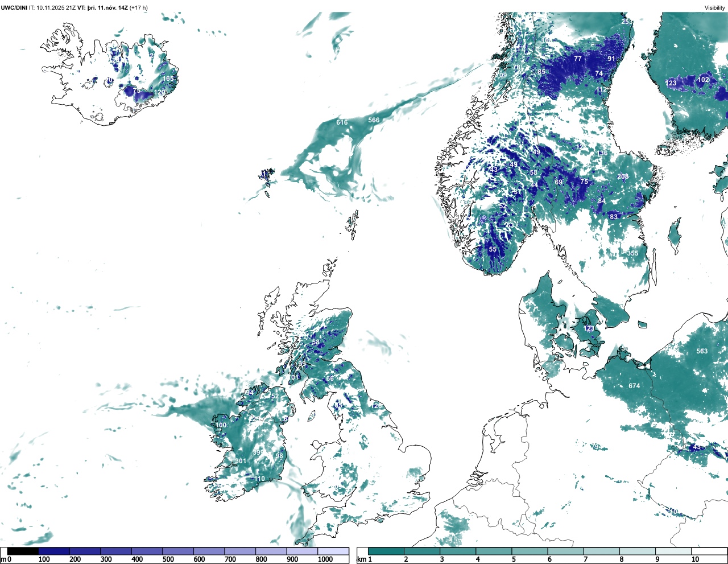Click the '69' value over central Scandinavia

pyautogui.click(x=559, y=182)
